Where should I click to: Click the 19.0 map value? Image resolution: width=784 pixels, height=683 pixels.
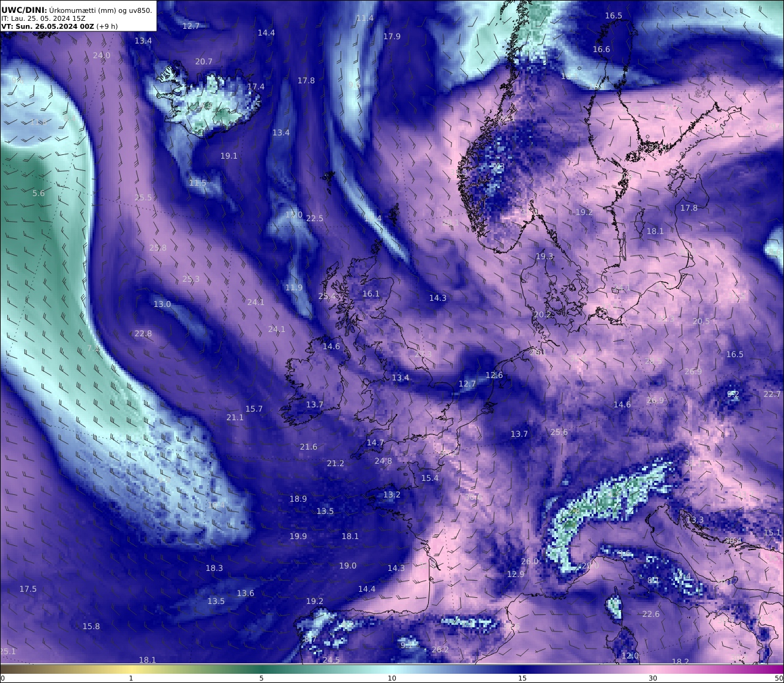tap(348, 565)
